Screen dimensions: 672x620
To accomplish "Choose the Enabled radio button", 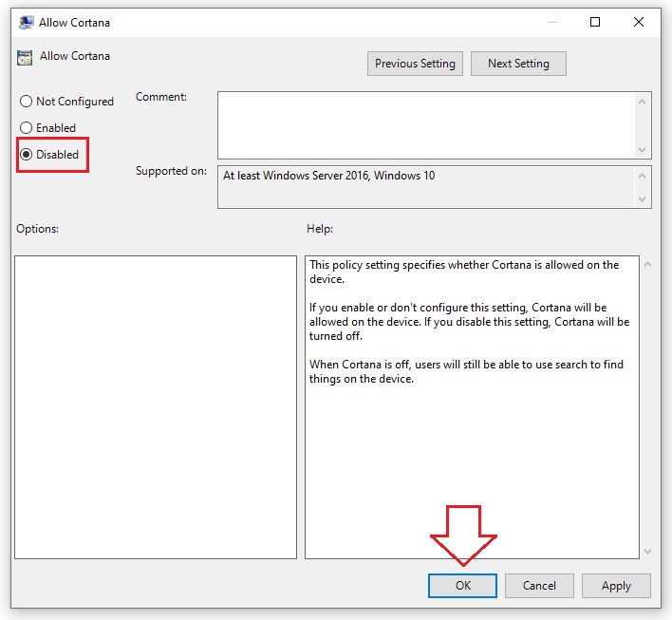I will pyautogui.click(x=27, y=128).
